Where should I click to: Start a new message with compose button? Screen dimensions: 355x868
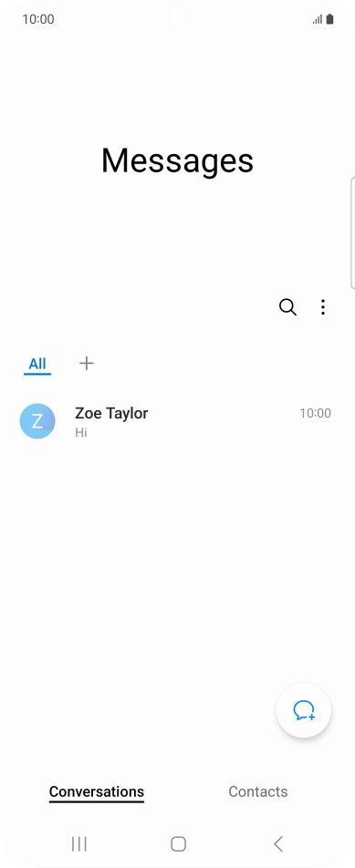304,709
